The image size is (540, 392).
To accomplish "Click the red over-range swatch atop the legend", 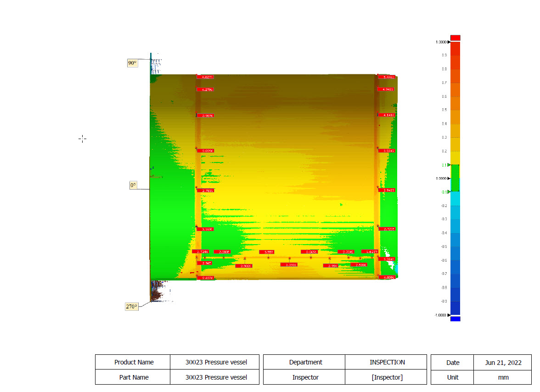I will [x=456, y=38].
